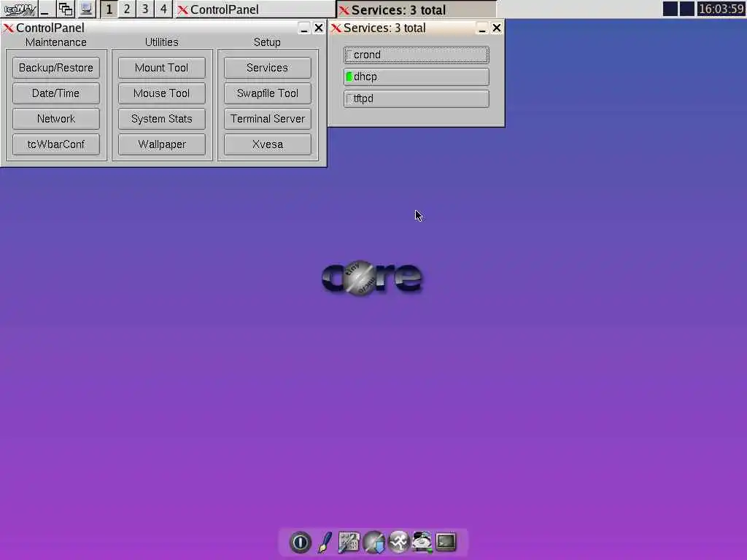Click ControlPanel window's X title icon

[x=8, y=28]
